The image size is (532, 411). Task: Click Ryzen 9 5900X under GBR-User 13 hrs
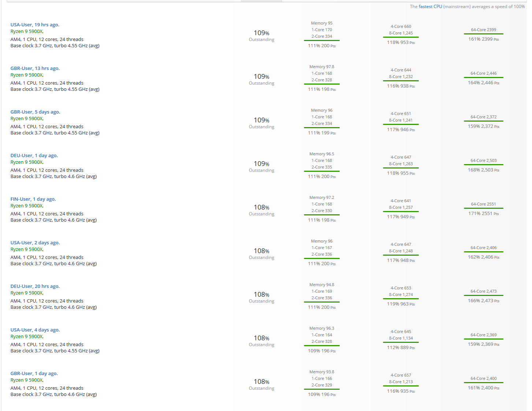pyautogui.click(x=27, y=75)
